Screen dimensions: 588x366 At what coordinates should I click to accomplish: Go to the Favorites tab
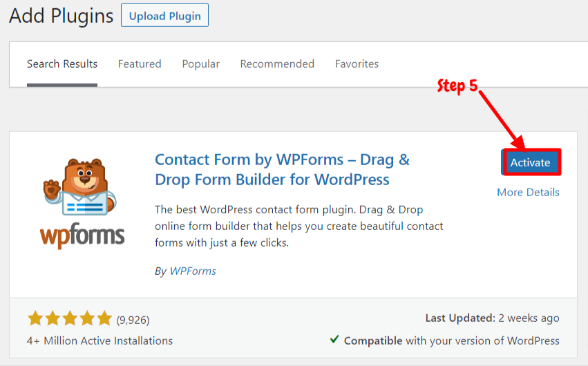357,64
